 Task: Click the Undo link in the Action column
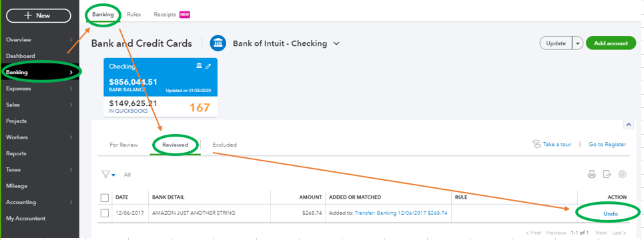(x=611, y=214)
